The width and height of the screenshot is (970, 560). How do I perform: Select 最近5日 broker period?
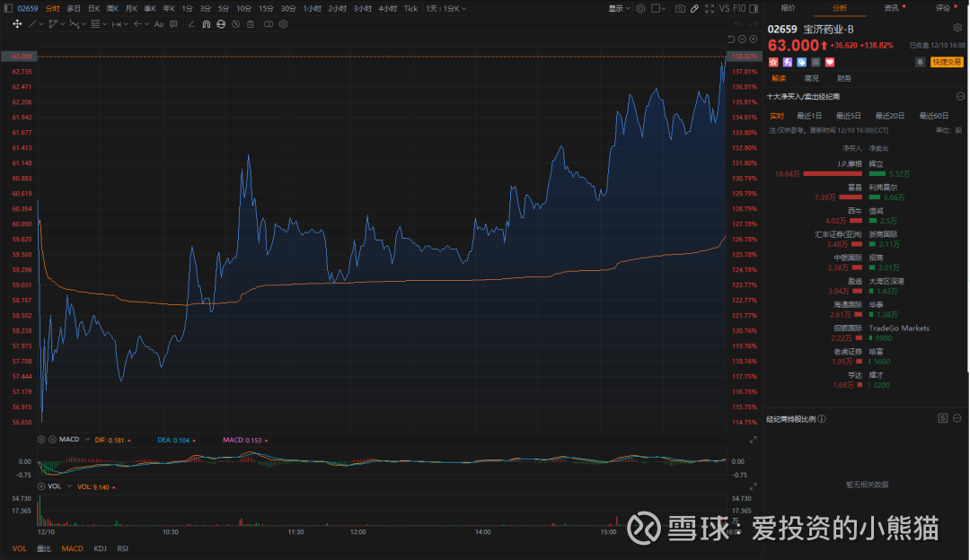click(x=848, y=116)
